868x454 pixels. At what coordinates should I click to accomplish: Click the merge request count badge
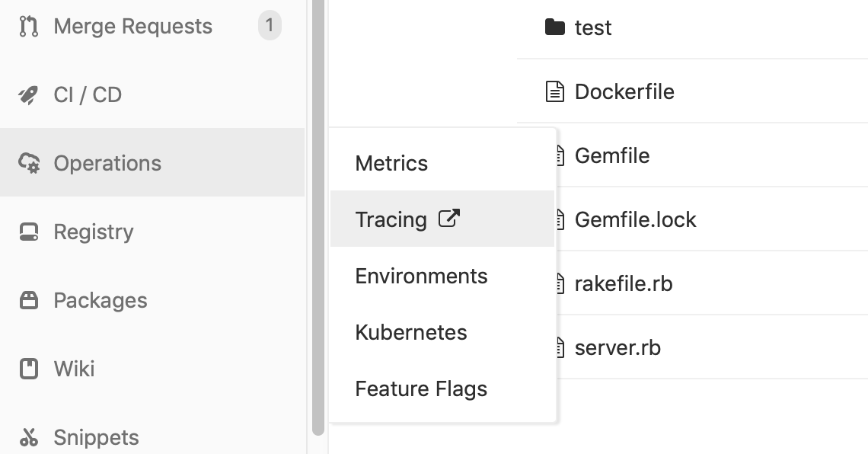point(268,25)
